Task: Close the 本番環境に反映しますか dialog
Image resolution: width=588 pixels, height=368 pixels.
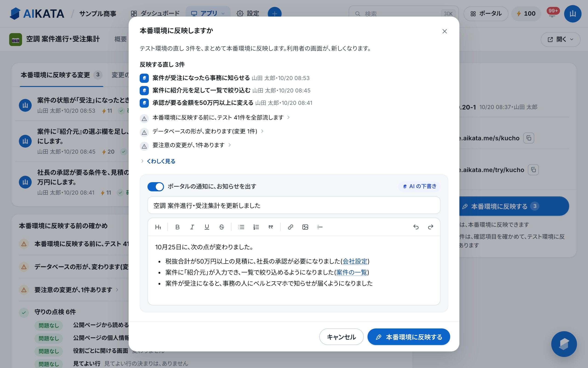Action: coord(444,31)
